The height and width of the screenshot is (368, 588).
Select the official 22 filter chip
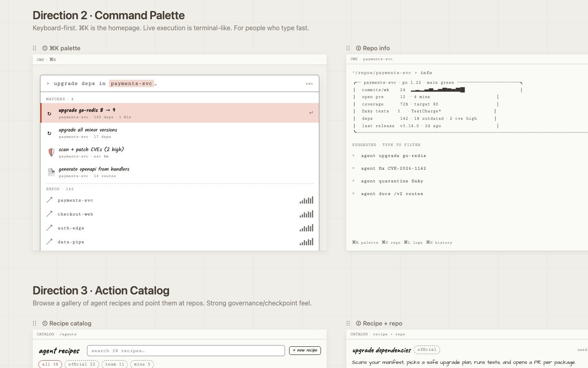[82, 364]
